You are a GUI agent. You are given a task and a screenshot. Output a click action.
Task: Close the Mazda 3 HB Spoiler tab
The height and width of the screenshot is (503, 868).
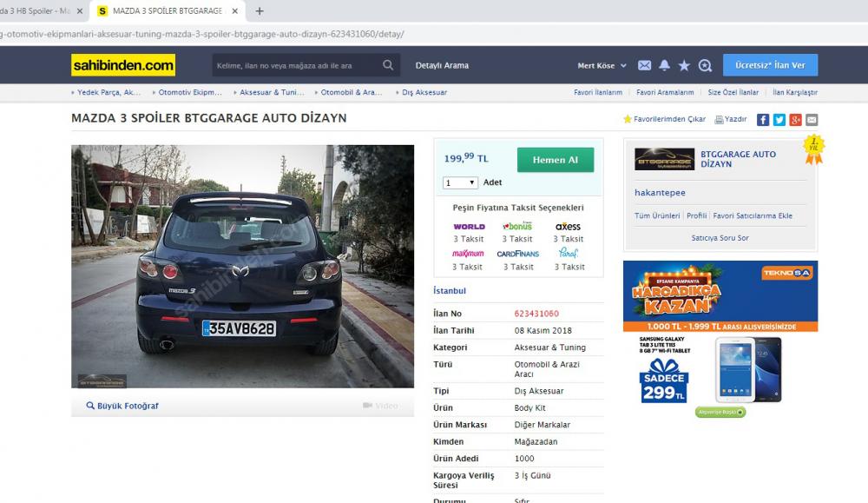[80, 11]
